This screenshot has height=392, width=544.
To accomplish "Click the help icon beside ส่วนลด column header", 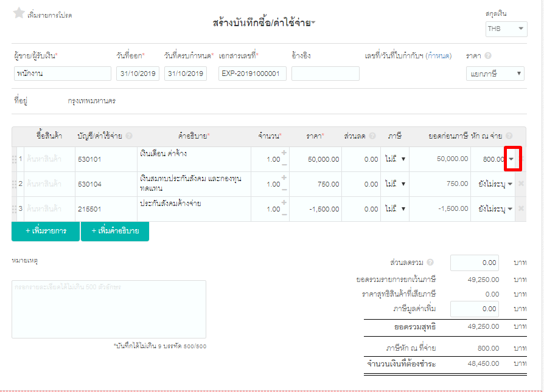I will [x=374, y=136].
